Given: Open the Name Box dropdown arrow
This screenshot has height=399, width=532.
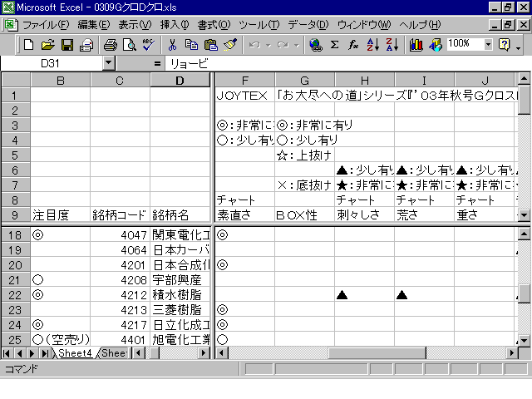Looking at the screenshot, I should [x=109, y=63].
